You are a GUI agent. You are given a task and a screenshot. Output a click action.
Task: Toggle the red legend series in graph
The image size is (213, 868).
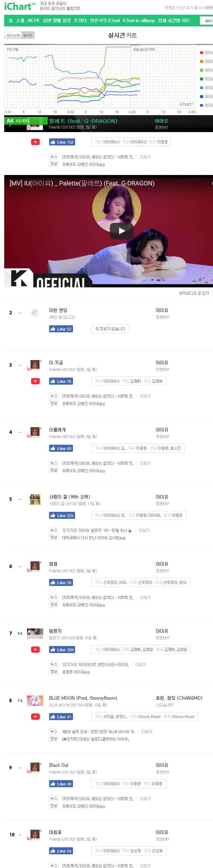pos(201,53)
